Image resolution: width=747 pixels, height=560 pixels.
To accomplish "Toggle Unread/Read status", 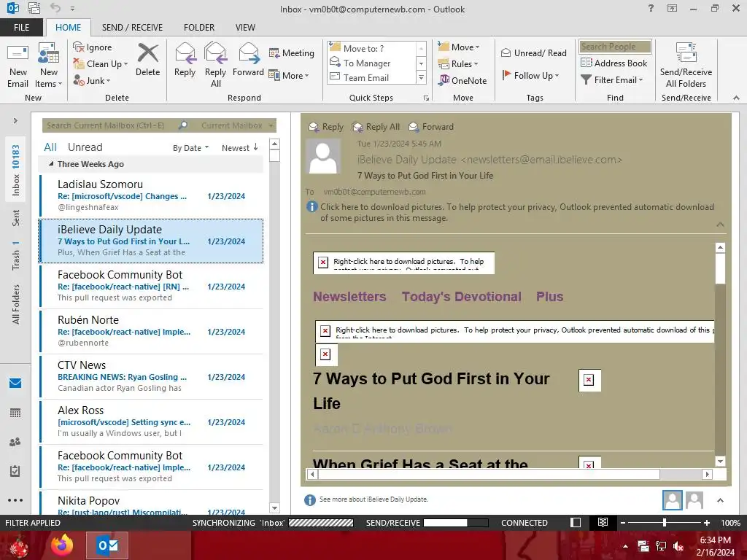I will tap(533, 52).
